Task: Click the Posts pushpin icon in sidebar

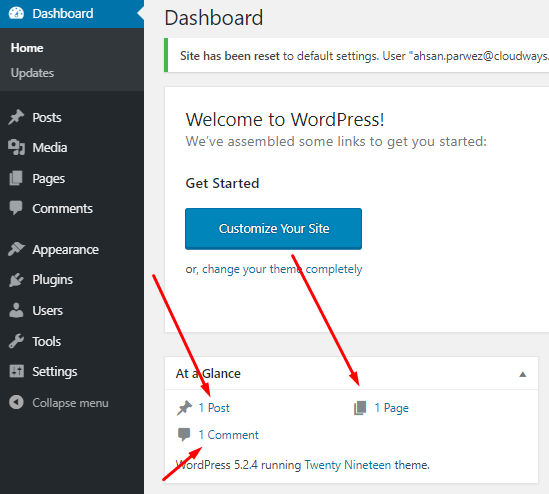Action: click(16, 117)
